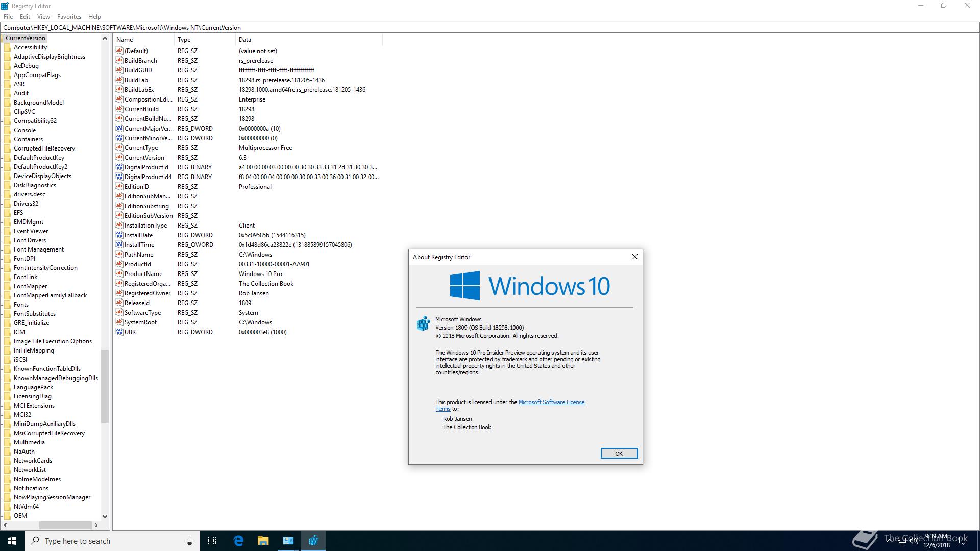980x551 pixels.
Task: Click the ReleaseId string value icon
Action: pos(119,303)
